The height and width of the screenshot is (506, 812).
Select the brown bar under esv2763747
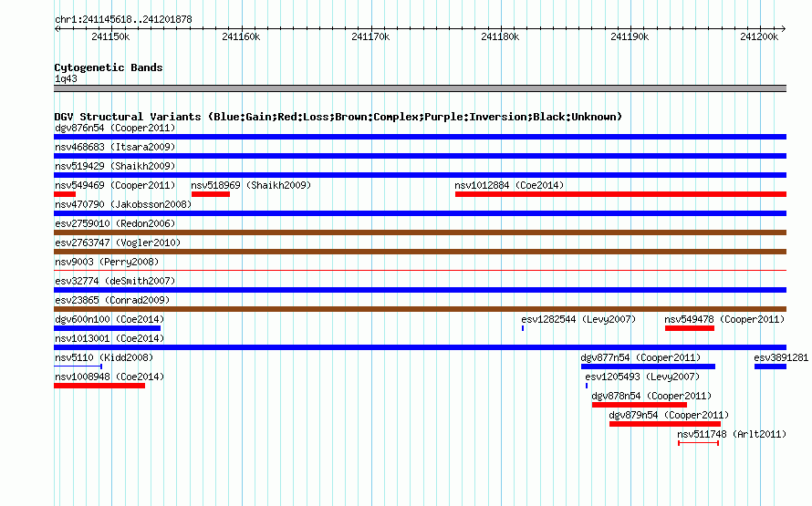[x=420, y=252]
